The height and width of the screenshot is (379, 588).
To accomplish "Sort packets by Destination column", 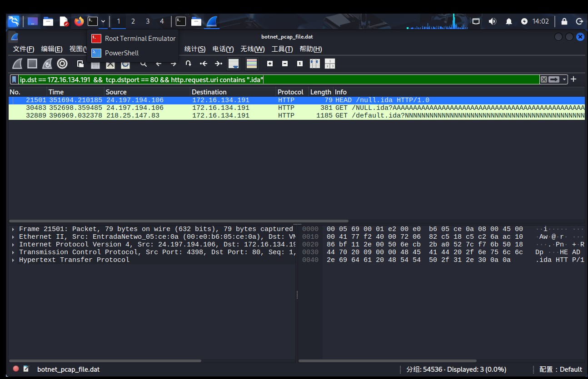I will point(234,92).
